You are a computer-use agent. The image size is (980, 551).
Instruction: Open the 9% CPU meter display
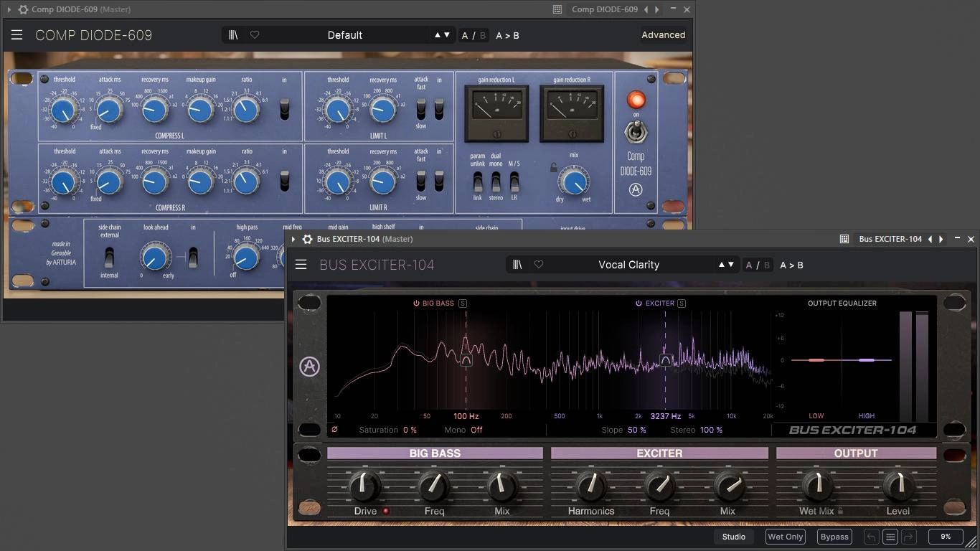[946, 537]
